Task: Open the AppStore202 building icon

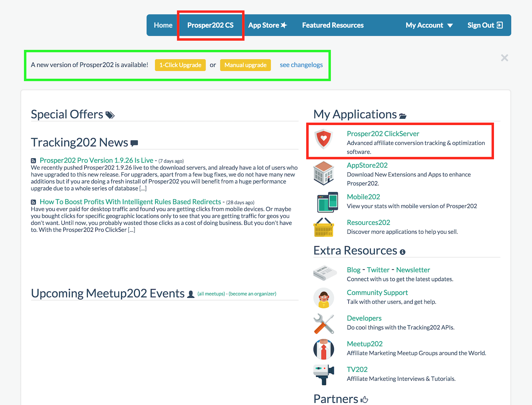Action: pyautogui.click(x=323, y=173)
